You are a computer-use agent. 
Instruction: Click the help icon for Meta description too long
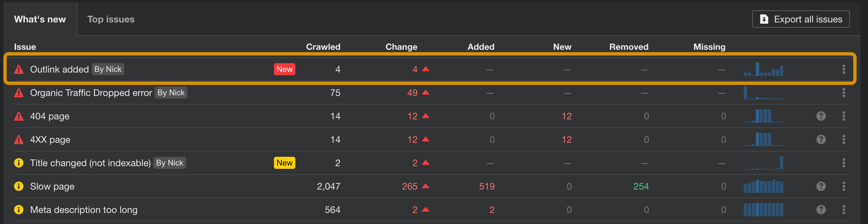pos(821,210)
